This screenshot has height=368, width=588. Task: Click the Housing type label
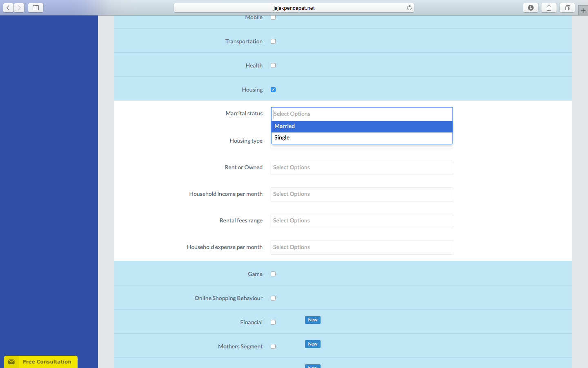point(246,141)
